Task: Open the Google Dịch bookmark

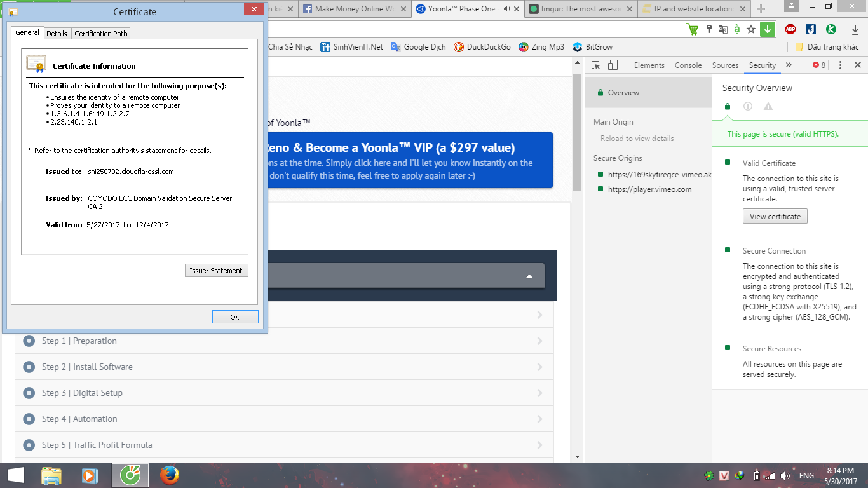Action: [417, 47]
